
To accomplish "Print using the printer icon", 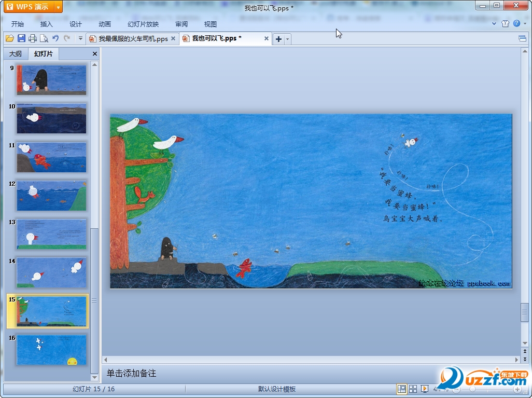I will point(33,38).
